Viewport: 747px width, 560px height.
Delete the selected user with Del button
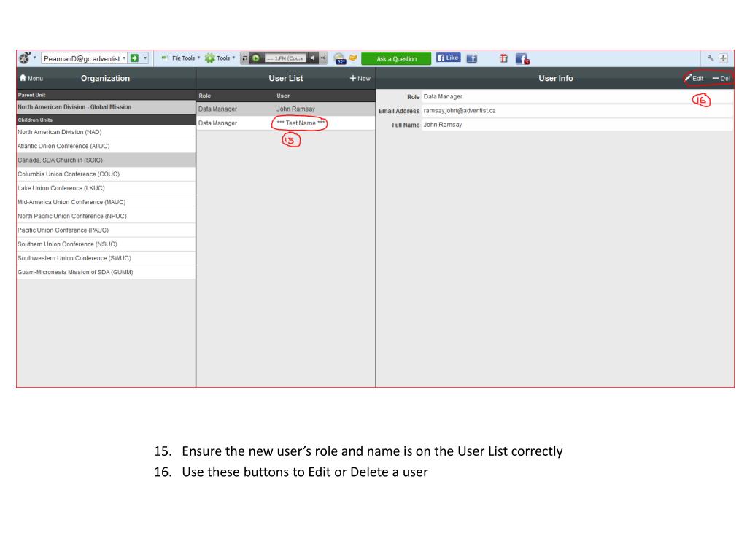(721, 78)
